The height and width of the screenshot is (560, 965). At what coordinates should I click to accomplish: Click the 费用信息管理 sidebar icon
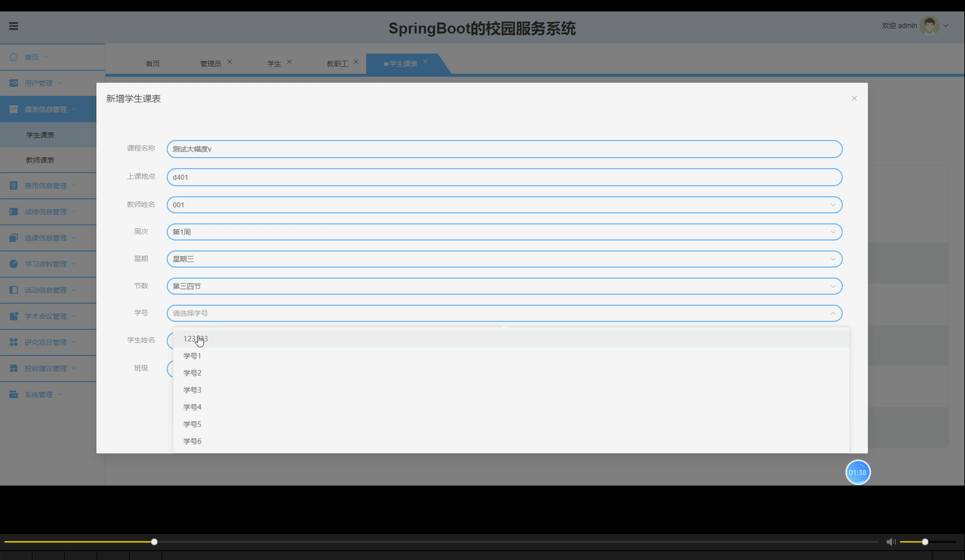click(13, 185)
